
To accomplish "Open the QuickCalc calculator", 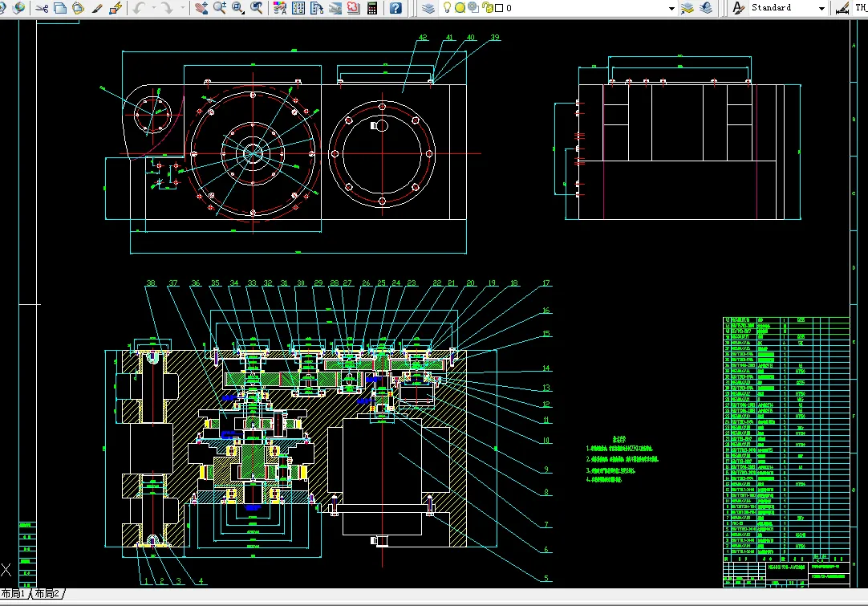I will point(372,8).
